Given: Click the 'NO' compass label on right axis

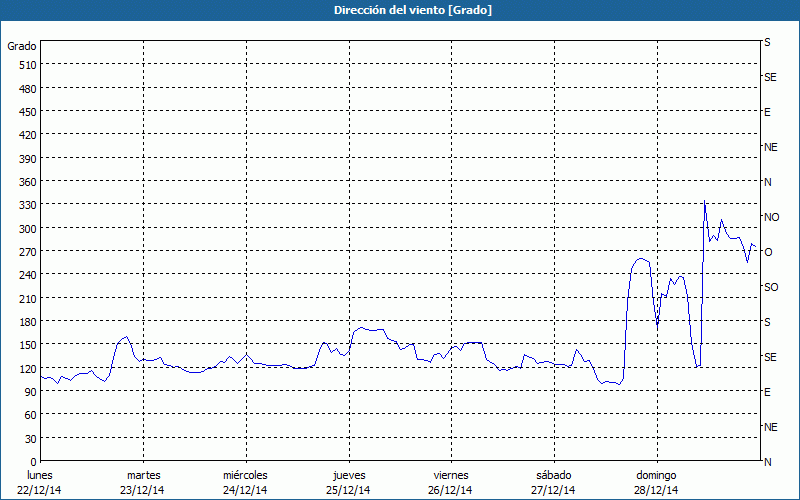Looking at the screenshot, I should [771, 217].
